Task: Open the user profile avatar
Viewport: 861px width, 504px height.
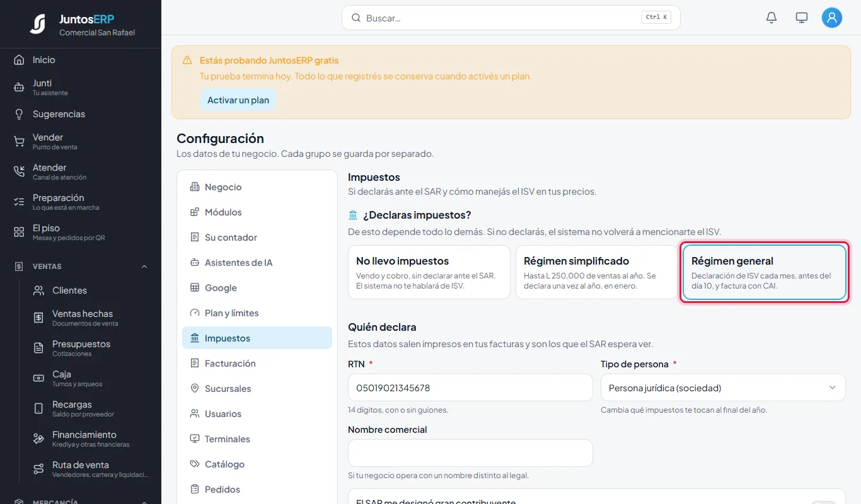Action: (832, 18)
